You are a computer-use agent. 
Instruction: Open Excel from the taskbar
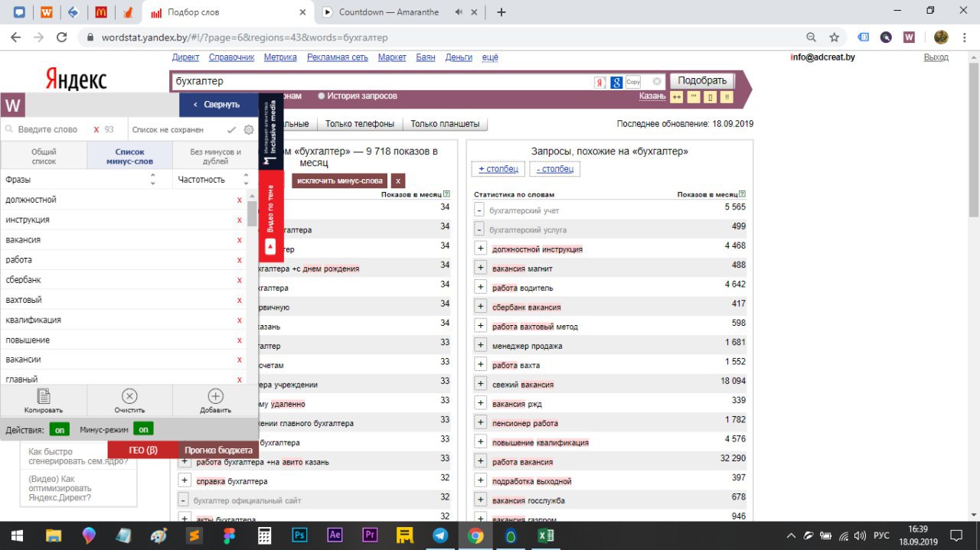pos(546,535)
